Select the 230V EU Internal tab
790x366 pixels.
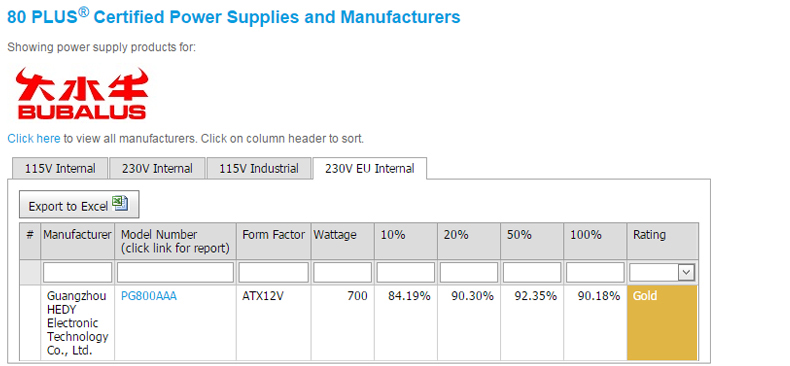370,168
